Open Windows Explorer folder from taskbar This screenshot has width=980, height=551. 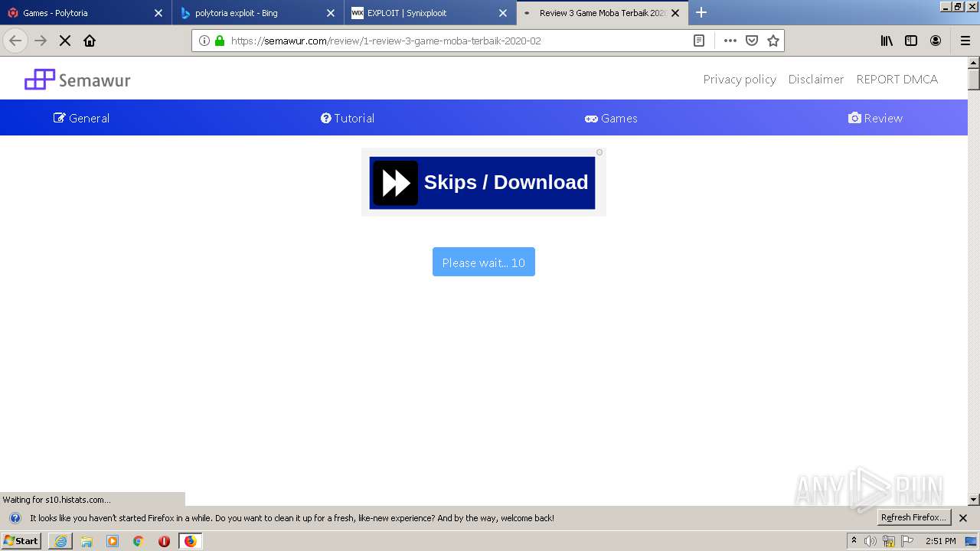coord(87,541)
